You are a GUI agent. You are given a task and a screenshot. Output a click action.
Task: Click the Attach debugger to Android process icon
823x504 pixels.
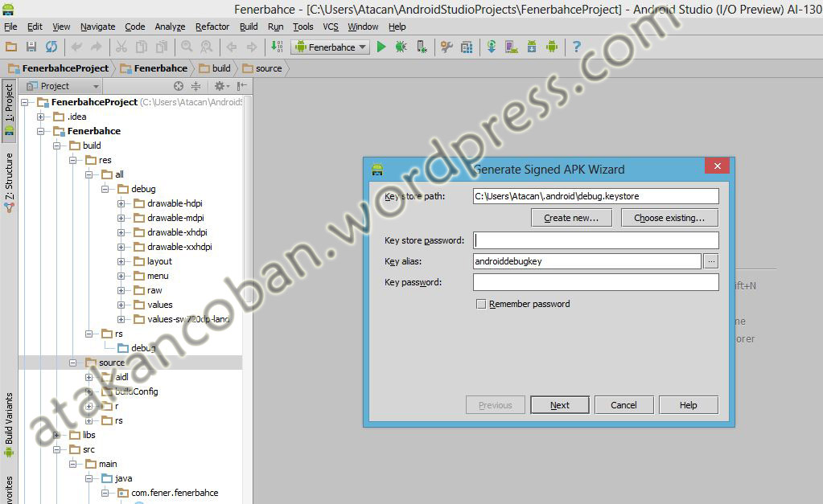tap(422, 47)
